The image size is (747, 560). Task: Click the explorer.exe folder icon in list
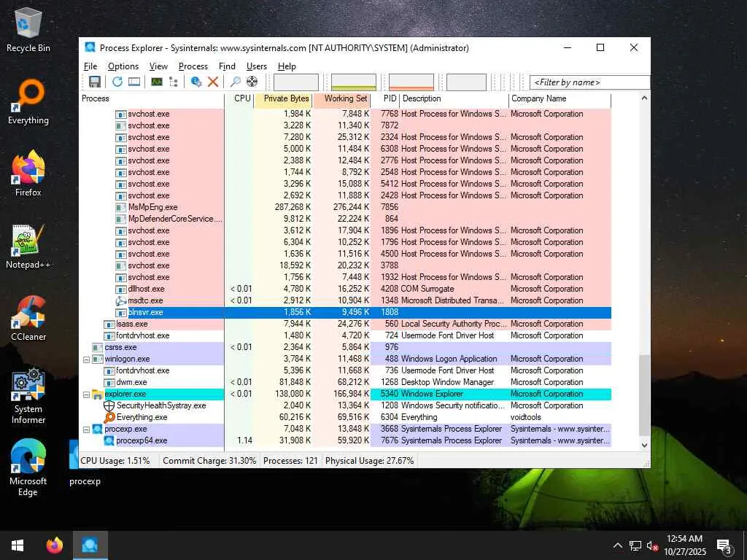point(98,394)
